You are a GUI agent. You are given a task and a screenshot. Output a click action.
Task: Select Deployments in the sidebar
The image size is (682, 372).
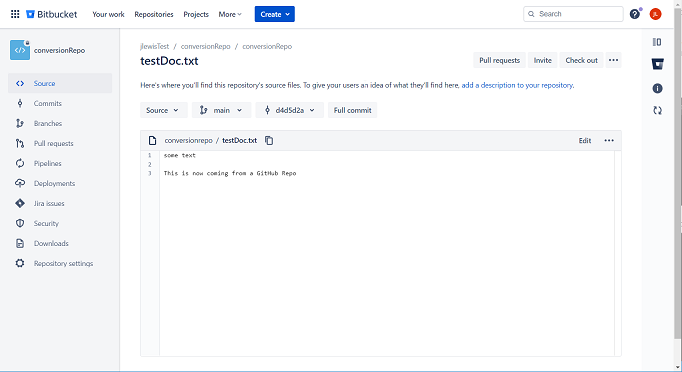click(60, 183)
